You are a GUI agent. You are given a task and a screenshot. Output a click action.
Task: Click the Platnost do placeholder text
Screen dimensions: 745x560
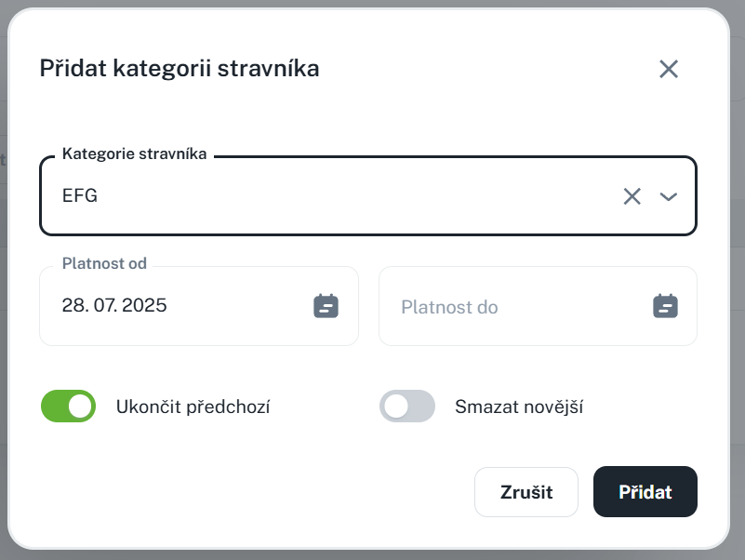[449, 307]
